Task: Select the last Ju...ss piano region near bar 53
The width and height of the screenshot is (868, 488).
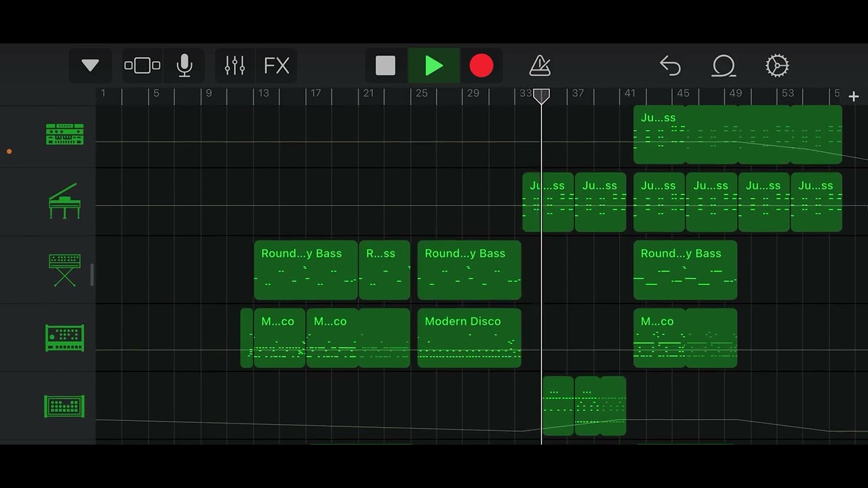Action: click(x=816, y=202)
